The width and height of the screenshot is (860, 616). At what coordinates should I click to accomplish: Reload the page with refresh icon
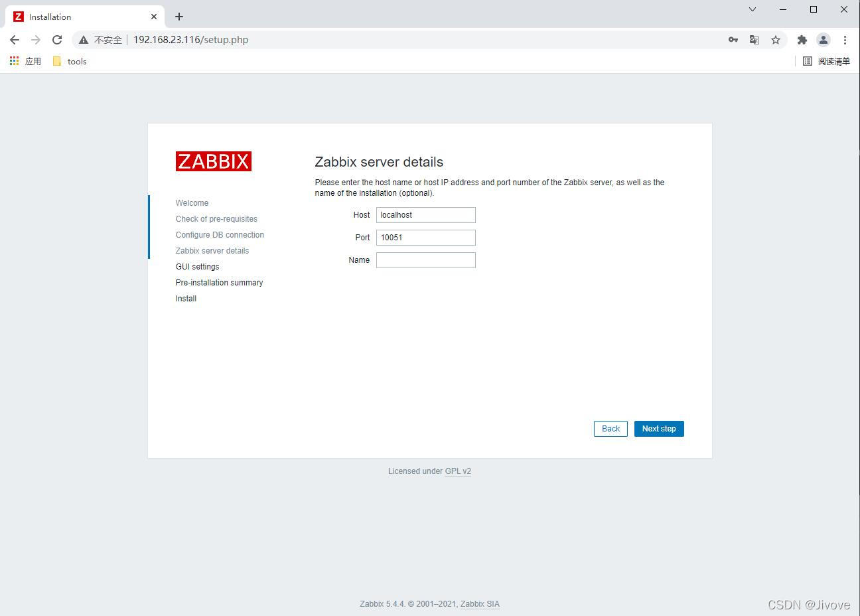57,40
